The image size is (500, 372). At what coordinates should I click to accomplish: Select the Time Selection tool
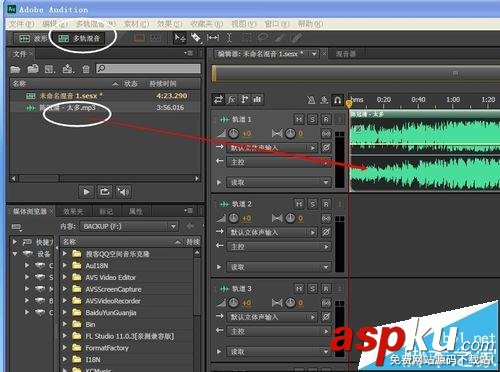click(229, 38)
